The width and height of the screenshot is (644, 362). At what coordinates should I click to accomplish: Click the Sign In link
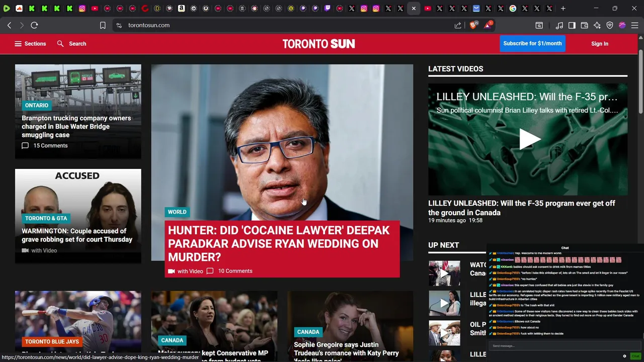(x=600, y=44)
